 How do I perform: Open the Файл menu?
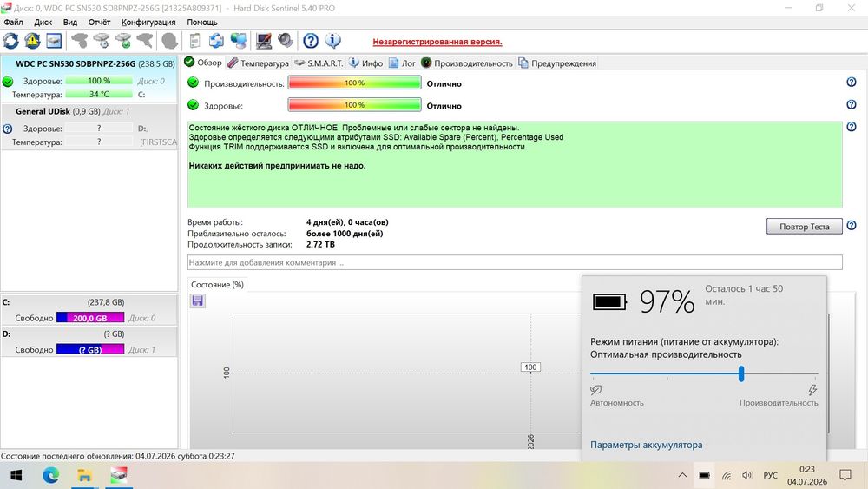(13, 23)
